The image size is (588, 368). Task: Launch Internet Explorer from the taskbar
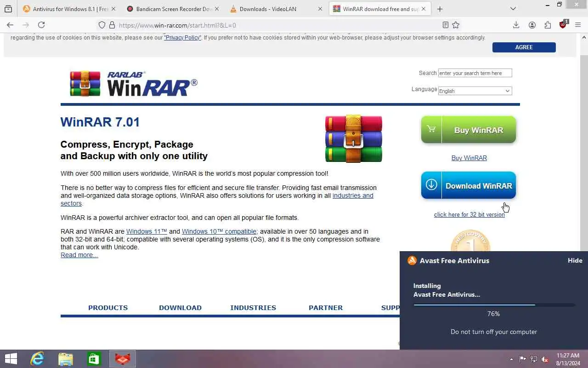(37, 359)
